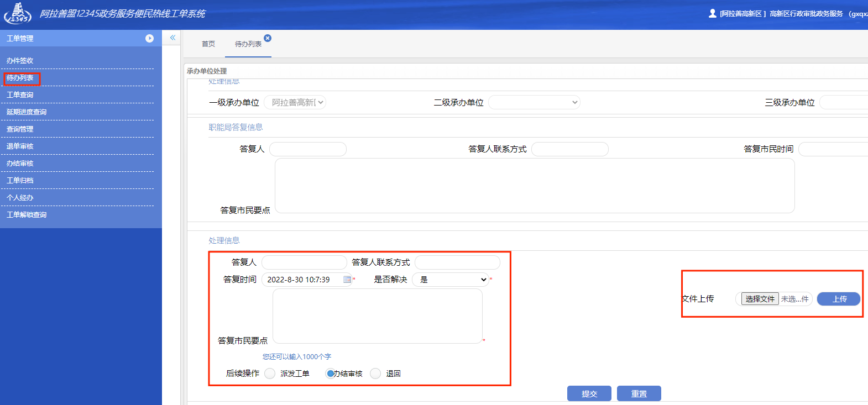The height and width of the screenshot is (405, 868).
Task: Click the logged-in user text 高新区行政审批政务服务
Action: tap(806, 14)
